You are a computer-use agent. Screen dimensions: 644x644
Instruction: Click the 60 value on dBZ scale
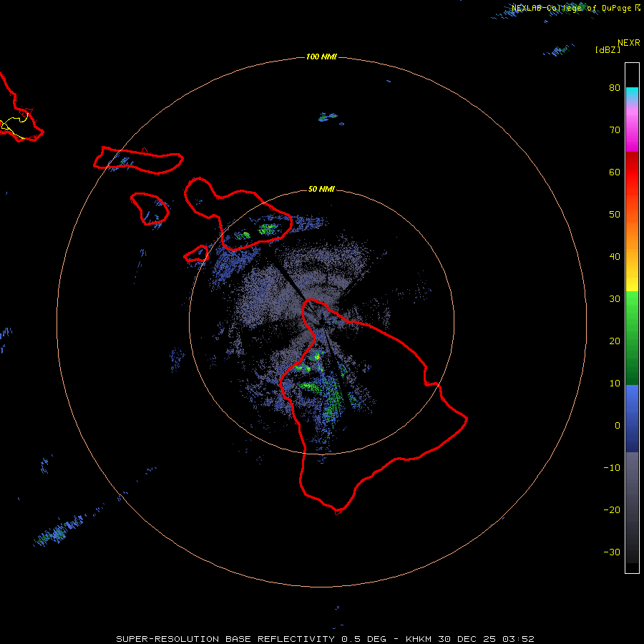click(615, 172)
